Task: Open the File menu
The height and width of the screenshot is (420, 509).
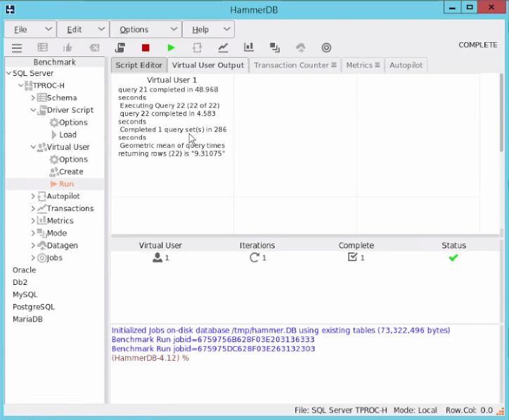Action: click(x=30, y=30)
